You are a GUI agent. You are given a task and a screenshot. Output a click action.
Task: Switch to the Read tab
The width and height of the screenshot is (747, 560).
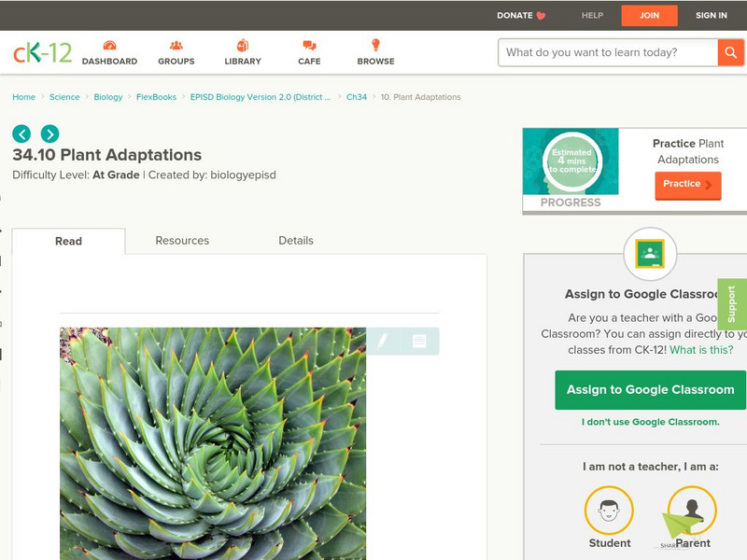pos(68,241)
